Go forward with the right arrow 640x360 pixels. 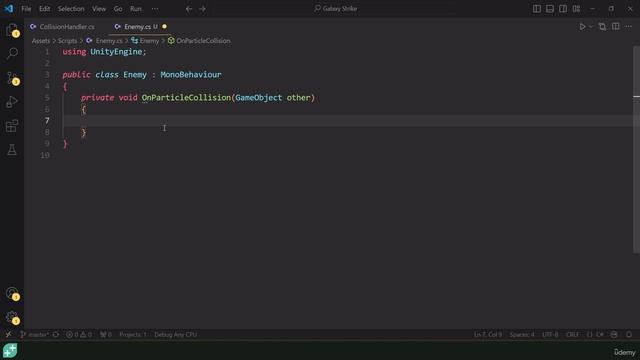coord(202,9)
